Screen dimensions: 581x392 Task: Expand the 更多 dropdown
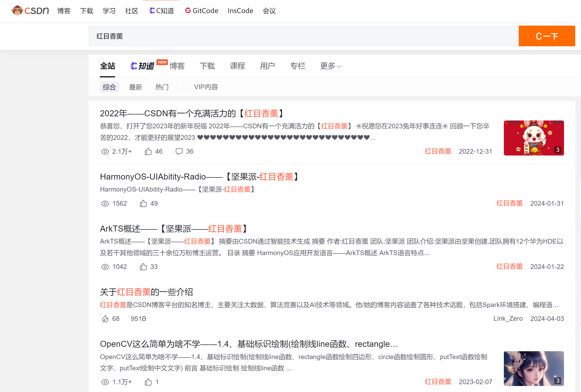[x=331, y=66]
